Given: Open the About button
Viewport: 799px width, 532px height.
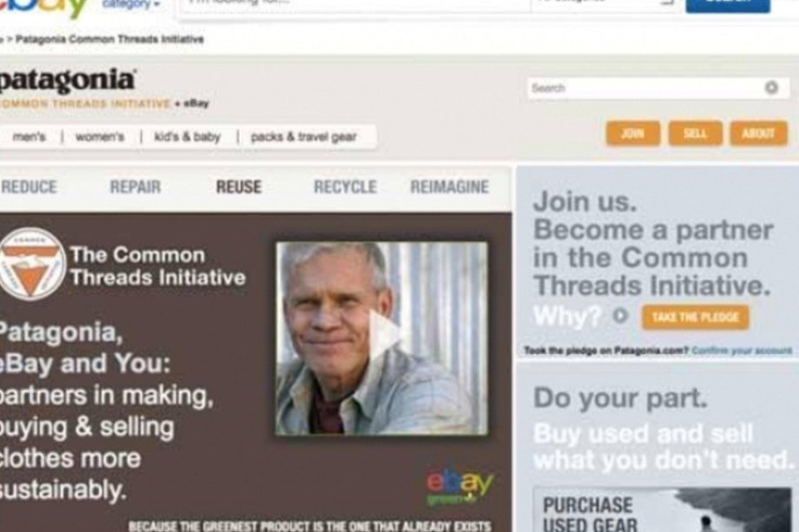Looking at the screenshot, I should [x=758, y=134].
